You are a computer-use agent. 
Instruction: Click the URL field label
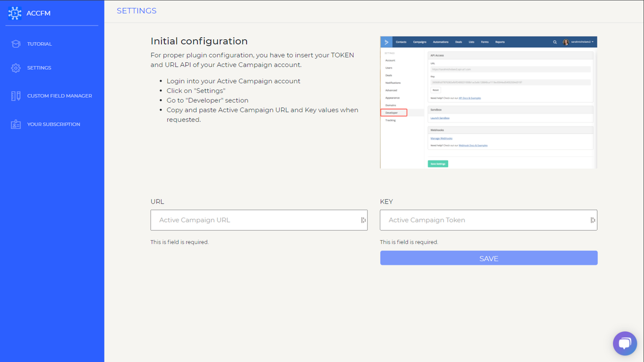(157, 202)
